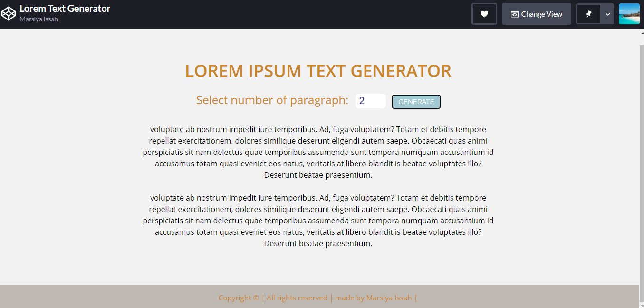644x308 pixels.
Task: Click the Change View button
Action: tap(537, 14)
